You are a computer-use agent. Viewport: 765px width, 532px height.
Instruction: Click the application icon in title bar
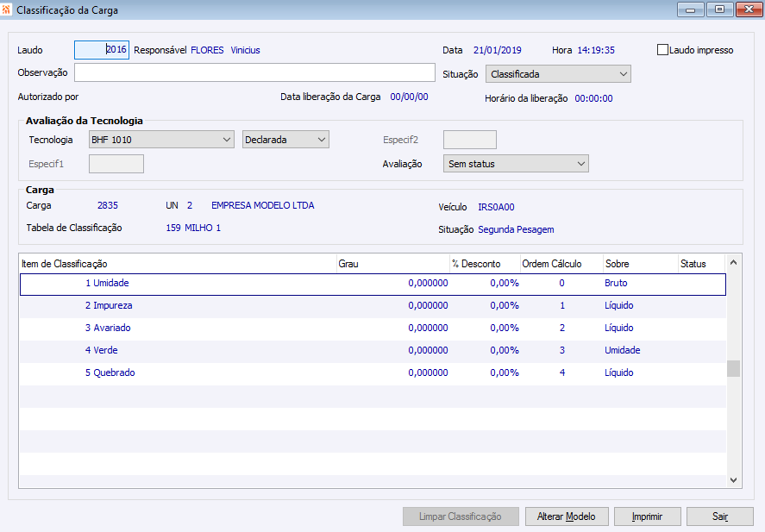point(8,10)
